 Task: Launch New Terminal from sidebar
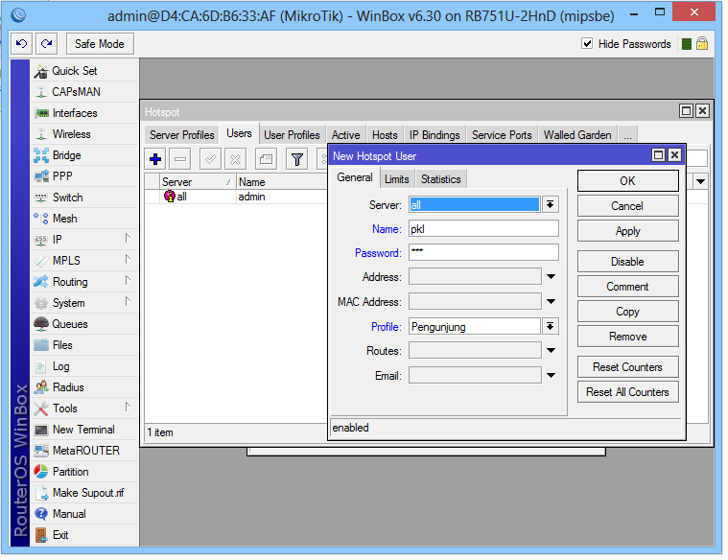[x=85, y=430]
